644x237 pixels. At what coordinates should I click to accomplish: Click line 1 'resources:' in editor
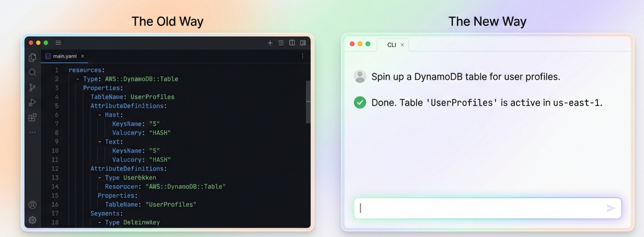pyautogui.click(x=86, y=70)
